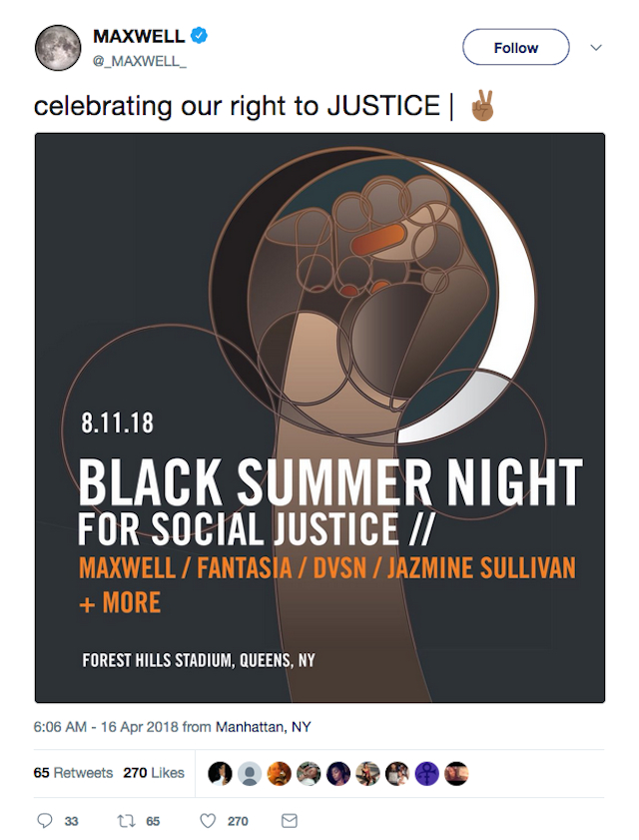The height and width of the screenshot is (840, 639).
Task: Open the Black Summer Night poster image
Action: [x=319, y=418]
